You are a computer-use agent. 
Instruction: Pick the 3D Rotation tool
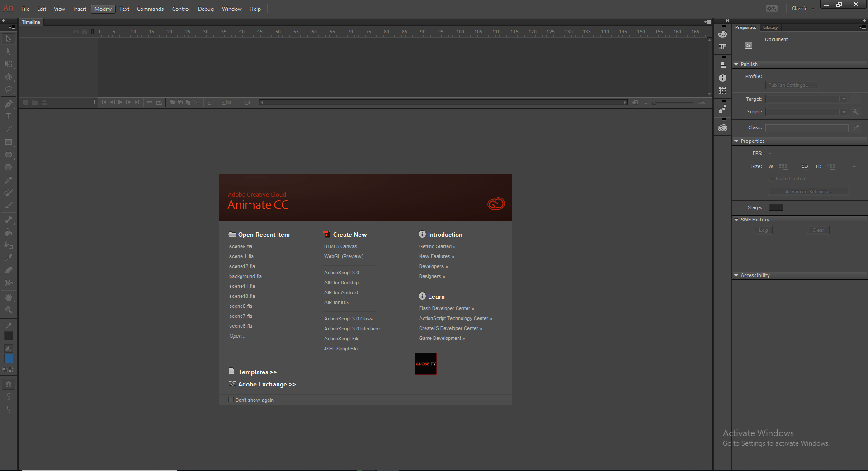tap(9, 77)
